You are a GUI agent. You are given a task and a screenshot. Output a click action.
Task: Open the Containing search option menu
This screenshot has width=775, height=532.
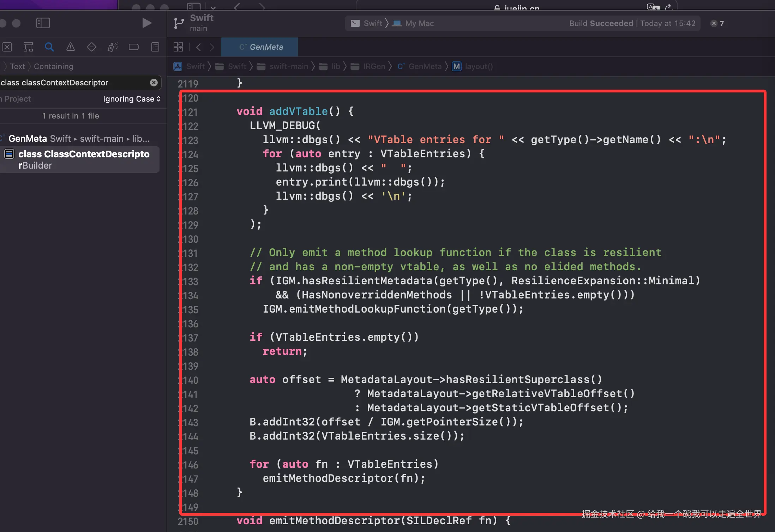[54, 66]
